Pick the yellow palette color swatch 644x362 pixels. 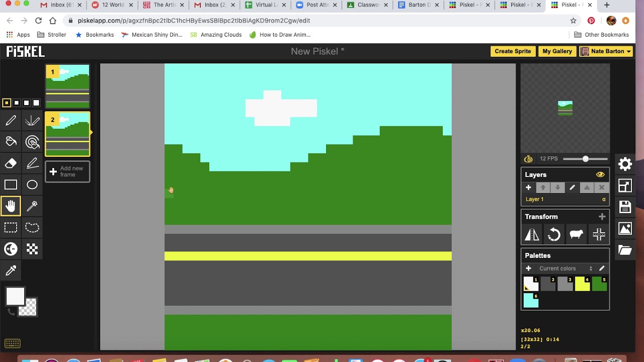pos(582,284)
